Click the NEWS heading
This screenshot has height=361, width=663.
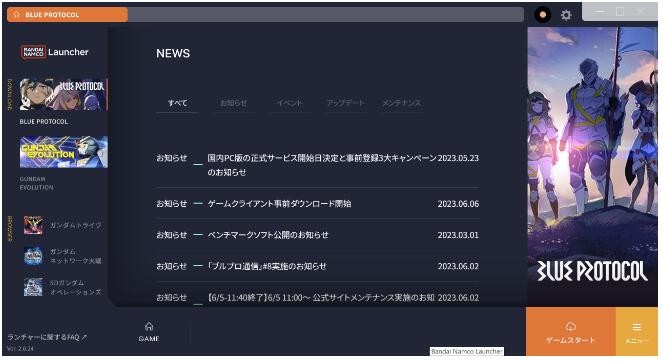coord(173,53)
